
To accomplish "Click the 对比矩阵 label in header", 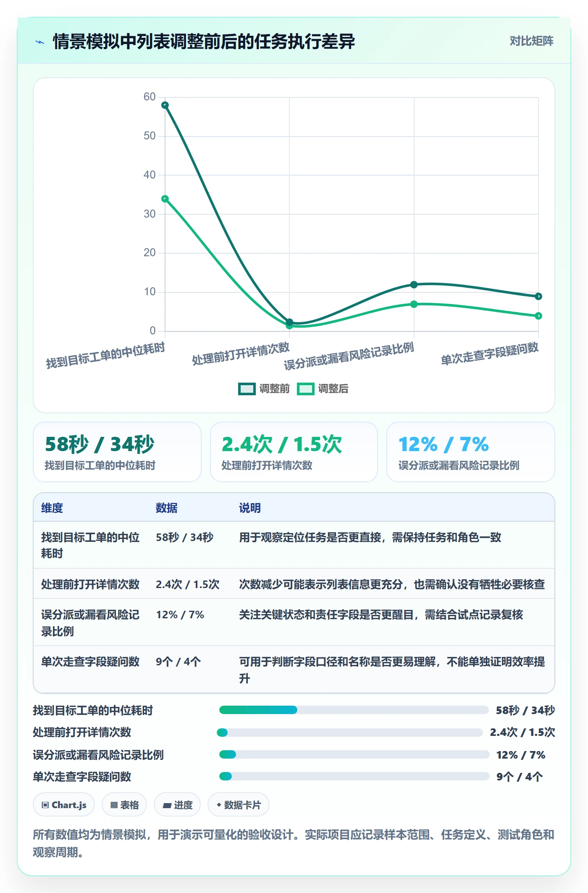I will click(x=531, y=41).
